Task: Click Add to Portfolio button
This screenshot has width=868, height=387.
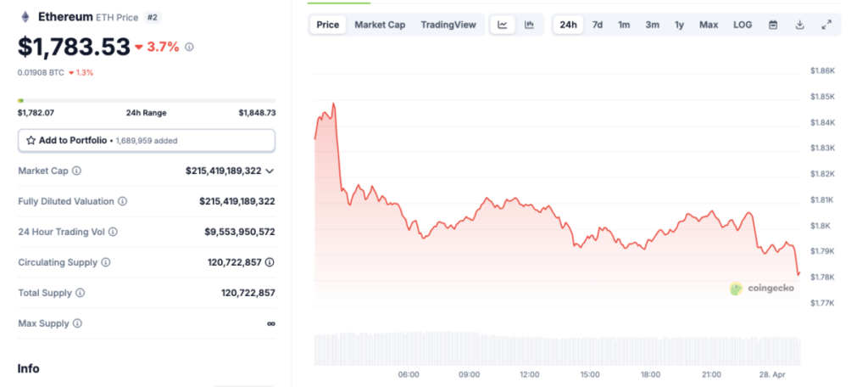Action: point(147,140)
